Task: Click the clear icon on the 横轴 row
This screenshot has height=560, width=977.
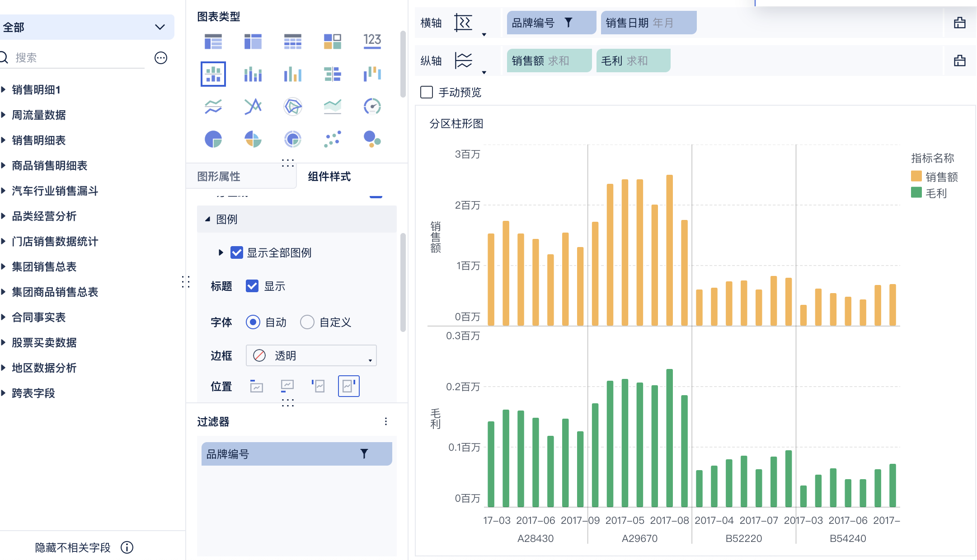Action: tap(959, 23)
